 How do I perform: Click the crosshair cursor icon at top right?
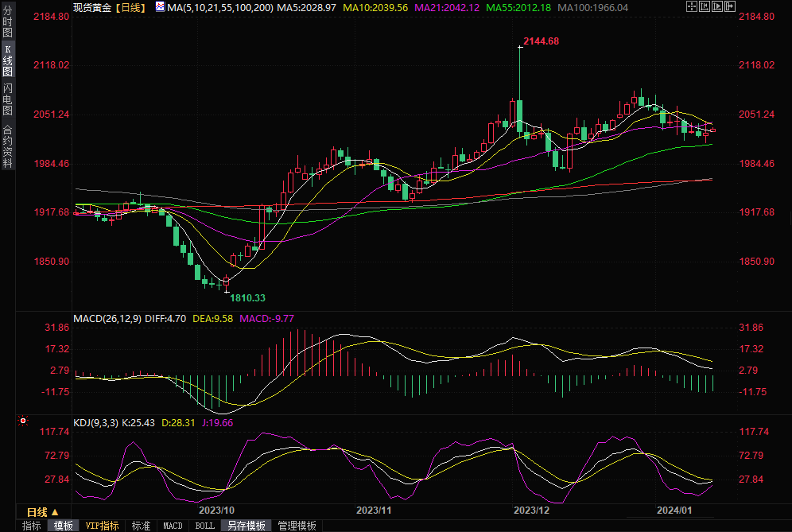click(691, 7)
